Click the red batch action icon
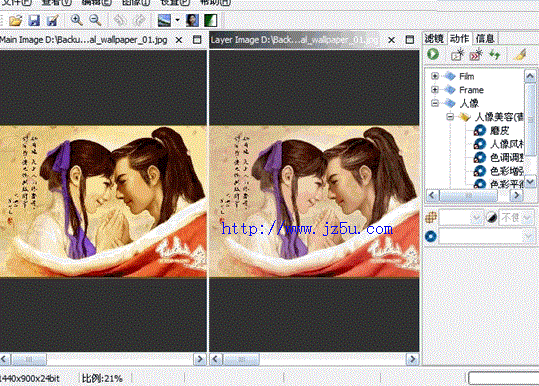Viewport: 539px width, 386px height. [476, 55]
